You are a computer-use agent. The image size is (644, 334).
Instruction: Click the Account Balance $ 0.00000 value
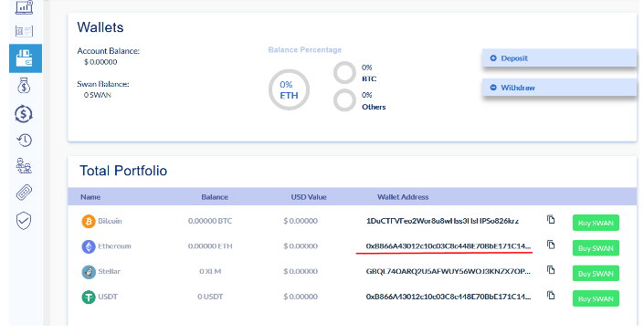[100, 62]
